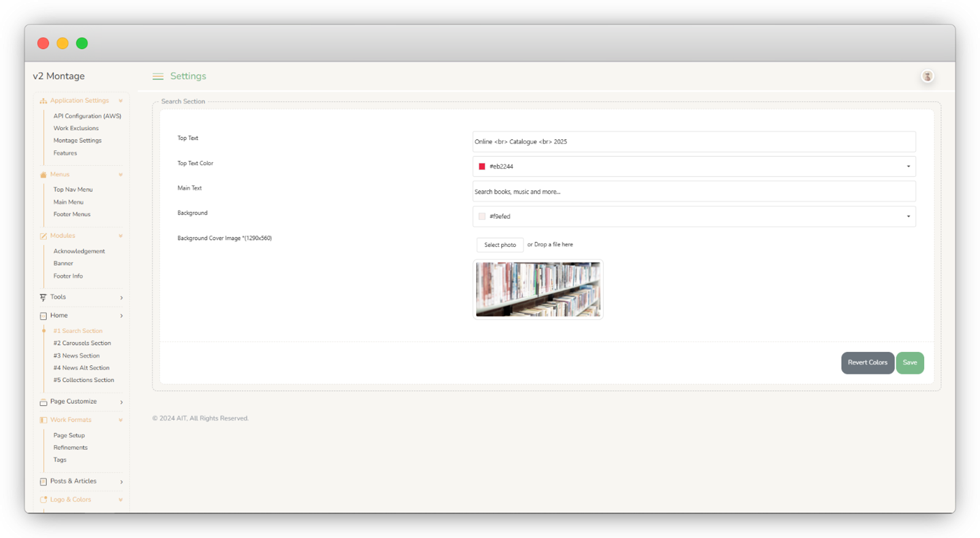Image resolution: width=980 pixels, height=538 pixels.
Task: Open #2 Carousels Section menu item
Action: click(82, 343)
